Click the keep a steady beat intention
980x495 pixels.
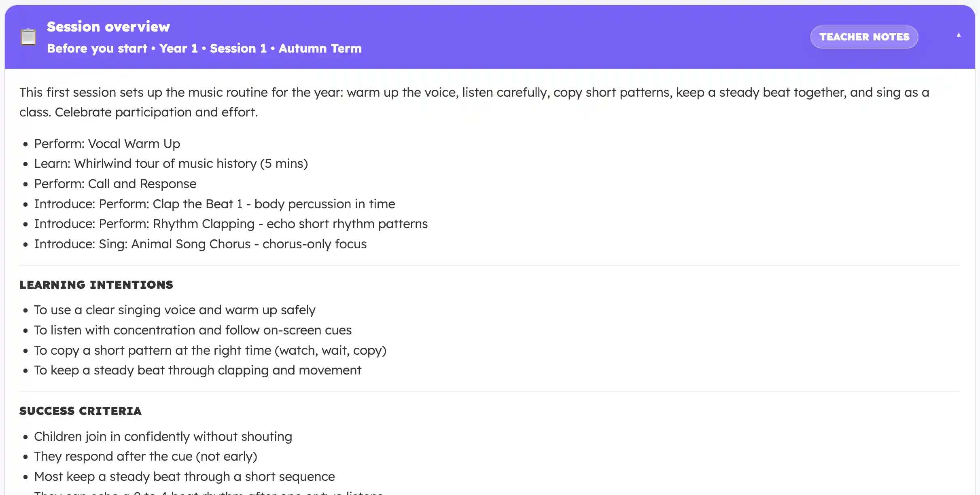[197, 370]
